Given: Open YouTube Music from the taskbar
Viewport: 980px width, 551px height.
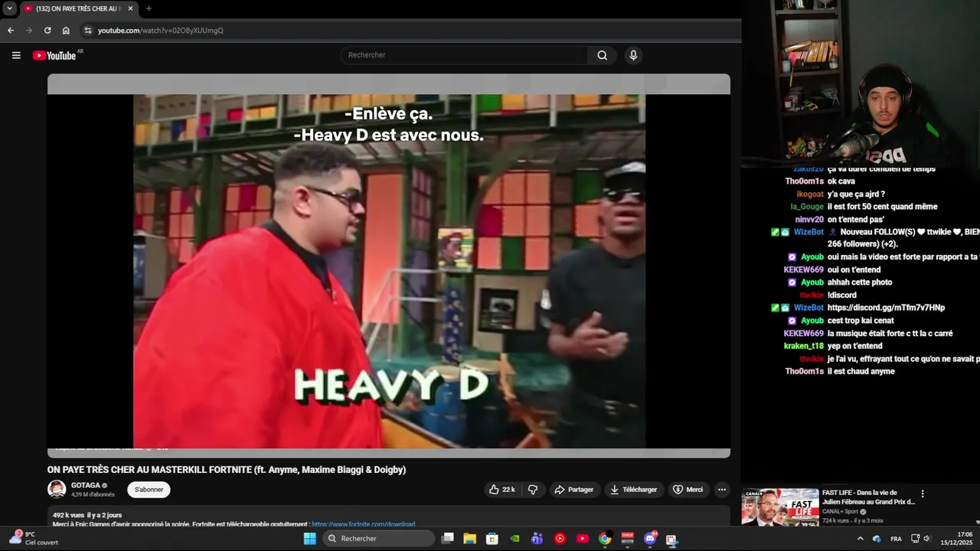Looking at the screenshot, I should [560, 539].
